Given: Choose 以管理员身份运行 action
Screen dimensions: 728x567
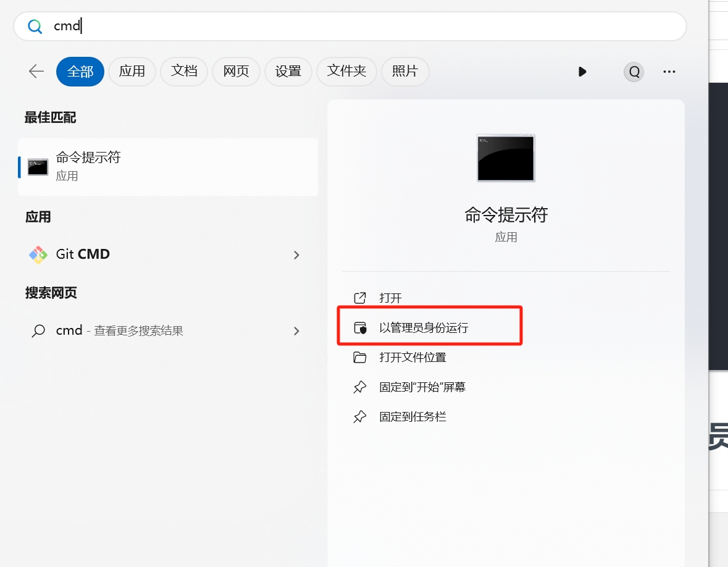Looking at the screenshot, I should [424, 328].
